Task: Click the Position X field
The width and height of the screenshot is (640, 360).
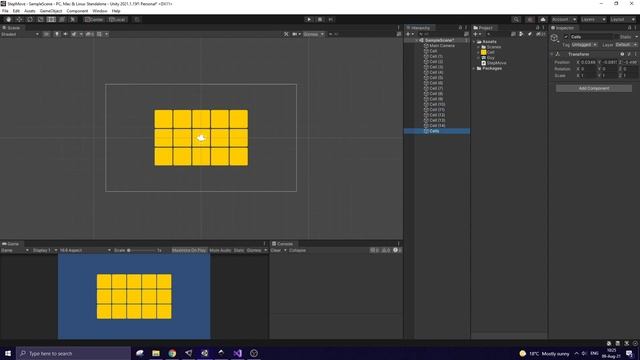Action: [x=588, y=62]
